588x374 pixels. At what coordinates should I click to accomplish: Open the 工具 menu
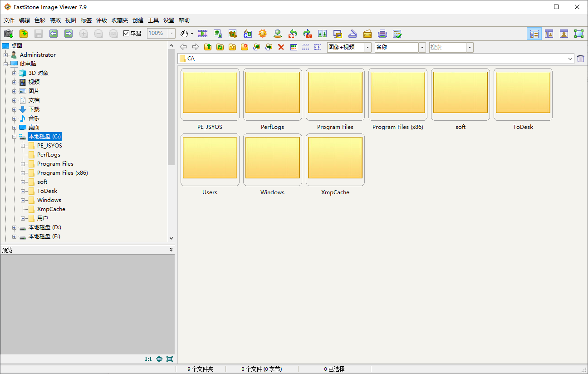(x=153, y=20)
